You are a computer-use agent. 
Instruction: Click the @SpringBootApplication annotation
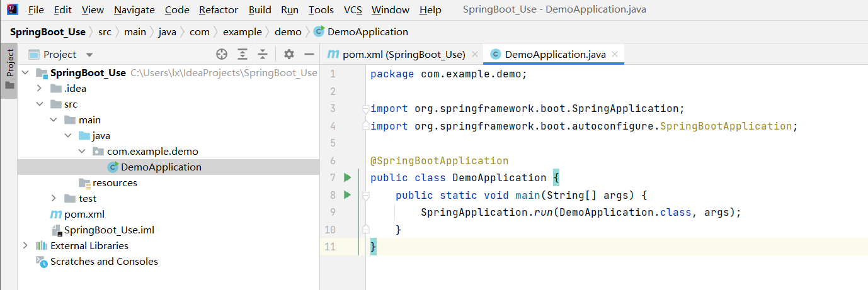coord(439,160)
